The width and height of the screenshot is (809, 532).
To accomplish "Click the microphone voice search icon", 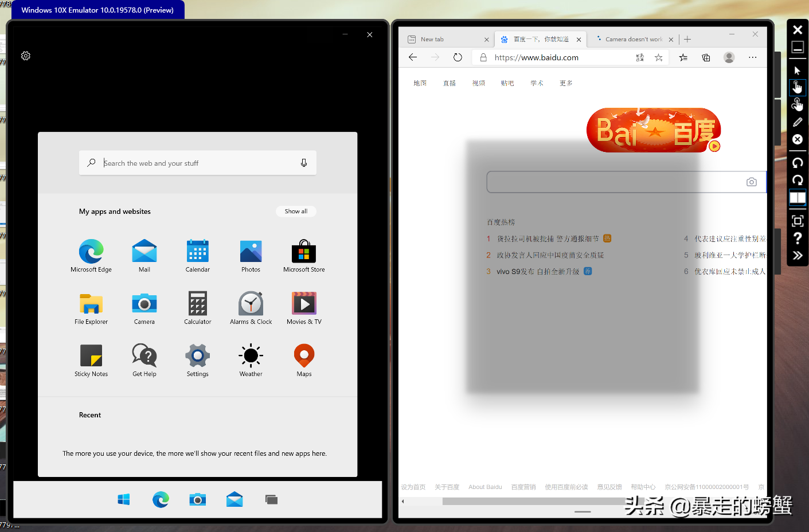I will point(304,163).
